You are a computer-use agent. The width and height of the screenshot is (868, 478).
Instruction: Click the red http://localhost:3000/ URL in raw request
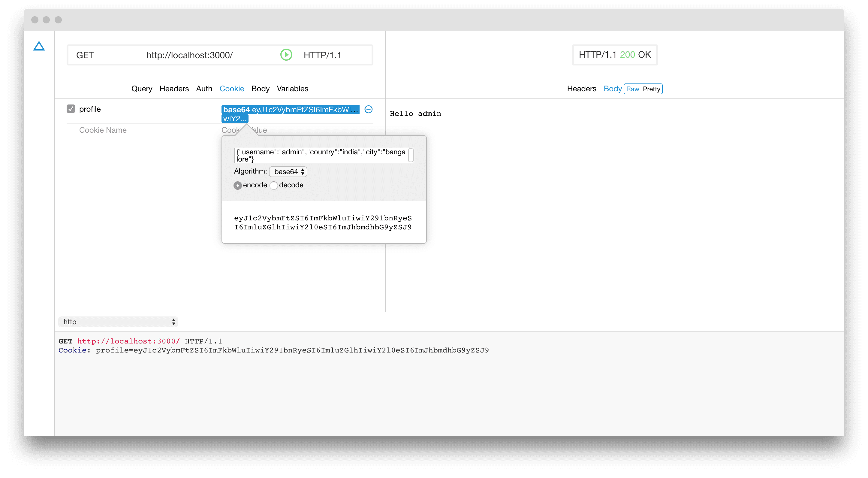(128, 341)
